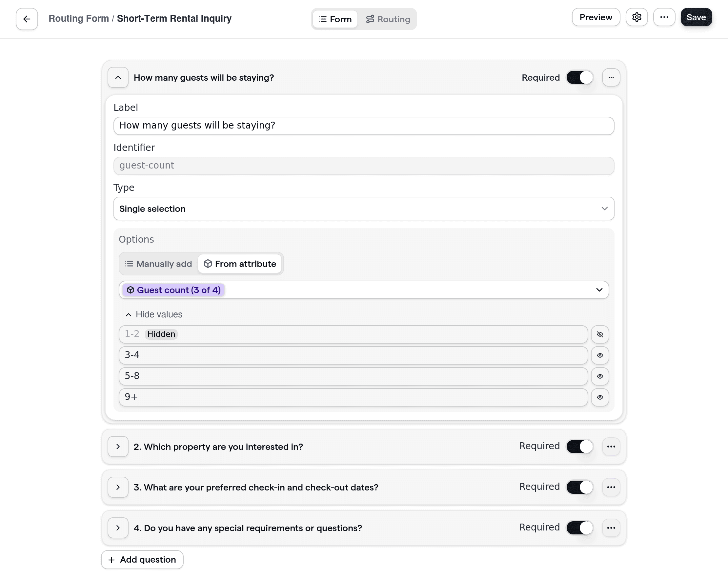
Task: Hide the 5-8 option value
Action: tap(600, 376)
